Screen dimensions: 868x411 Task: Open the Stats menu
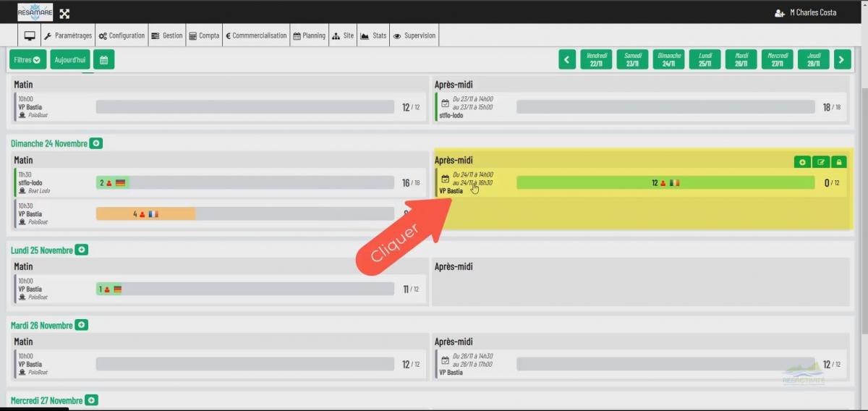click(x=373, y=35)
